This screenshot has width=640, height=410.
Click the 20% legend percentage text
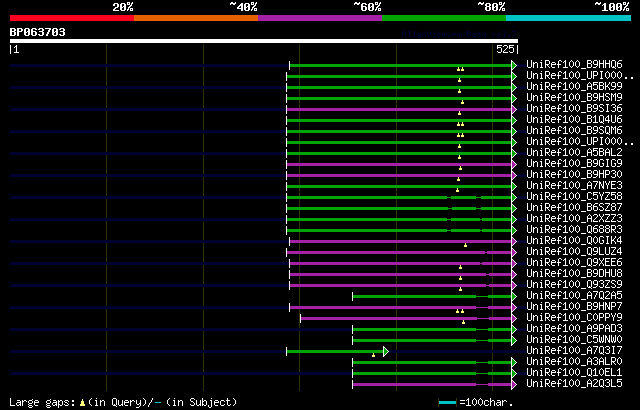point(123,7)
